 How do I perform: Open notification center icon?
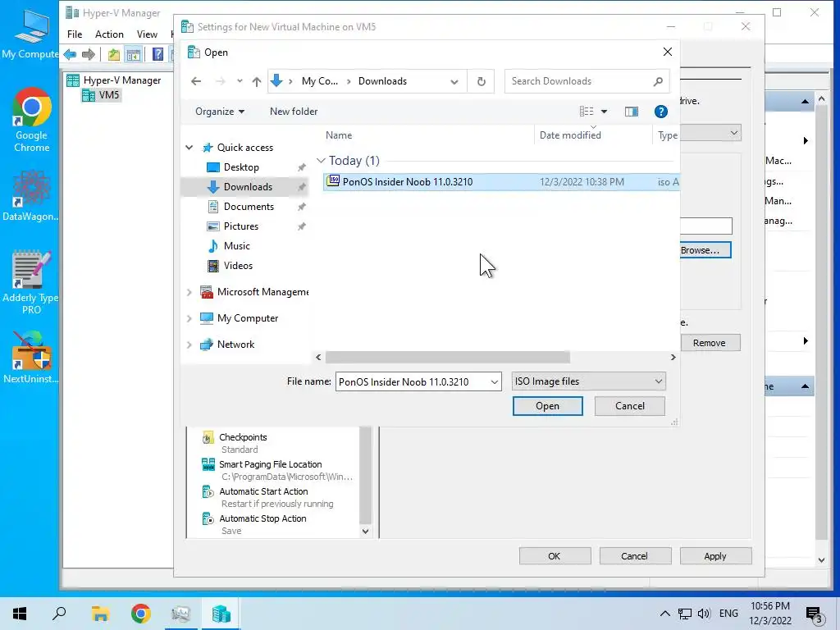click(814, 614)
